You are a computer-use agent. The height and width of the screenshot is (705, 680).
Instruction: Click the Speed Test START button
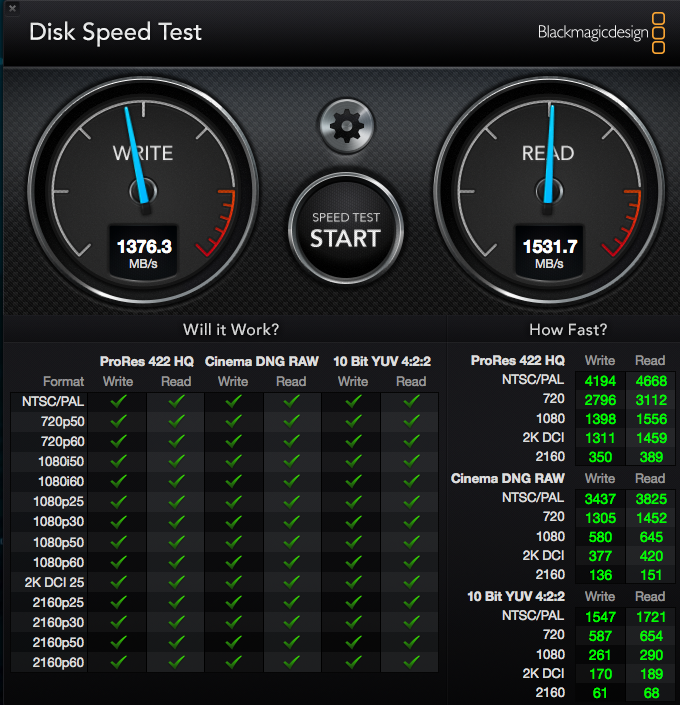point(345,230)
